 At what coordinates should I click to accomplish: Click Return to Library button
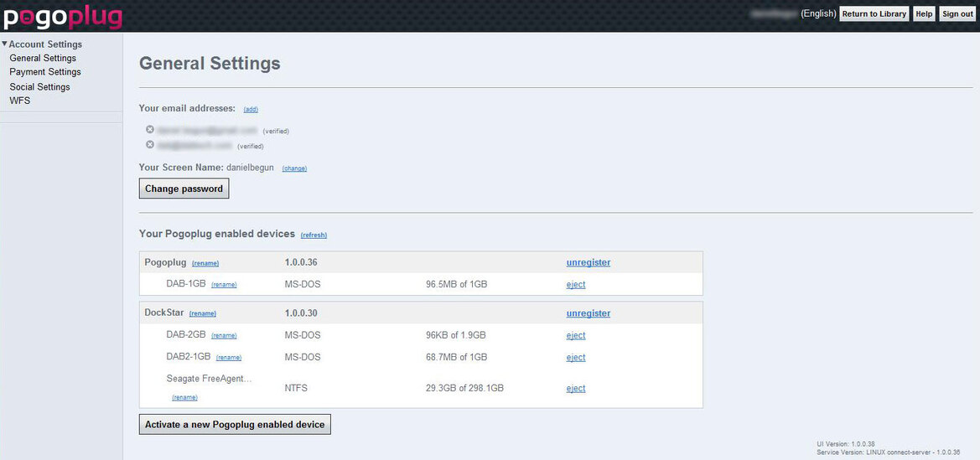click(874, 13)
